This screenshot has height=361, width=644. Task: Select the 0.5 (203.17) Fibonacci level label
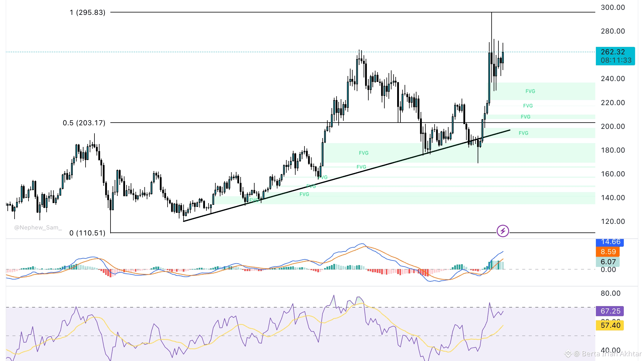click(x=84, y=123)
